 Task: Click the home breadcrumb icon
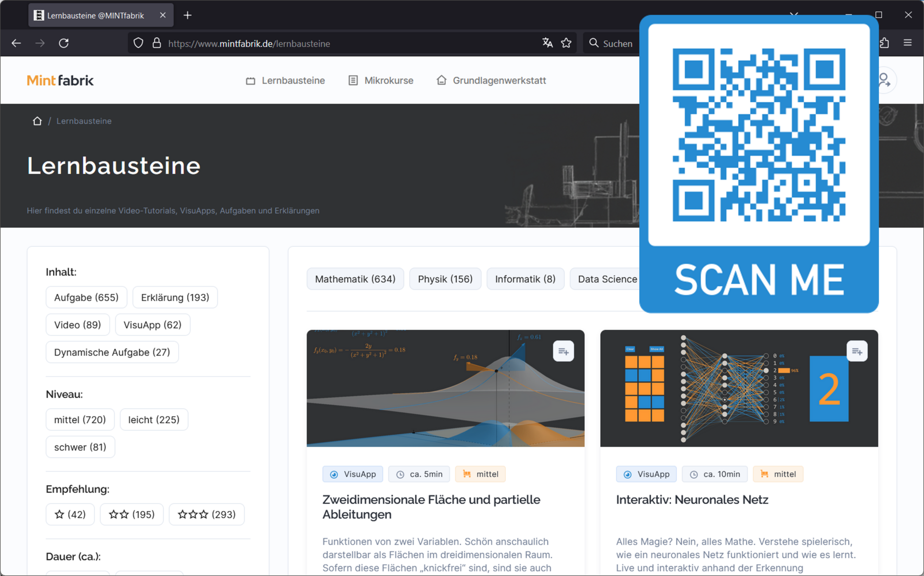(37, 121)
